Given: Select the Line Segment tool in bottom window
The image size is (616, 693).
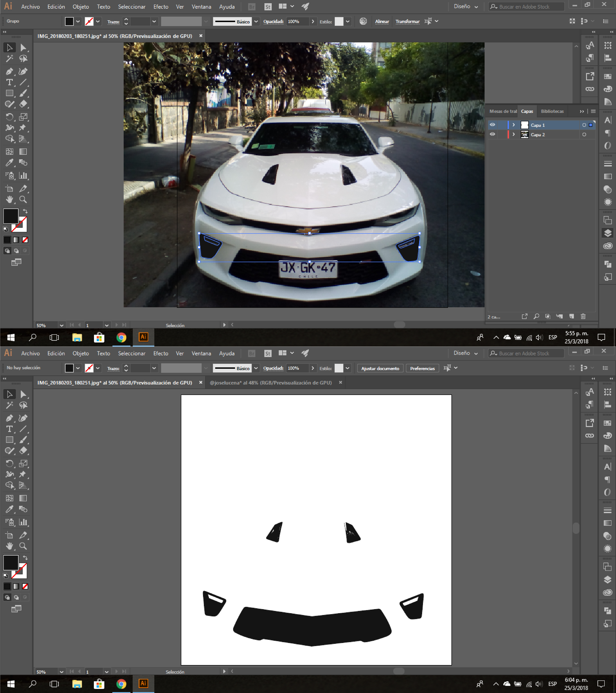Looking at the screenshot, I should click(x=23, y=429).
